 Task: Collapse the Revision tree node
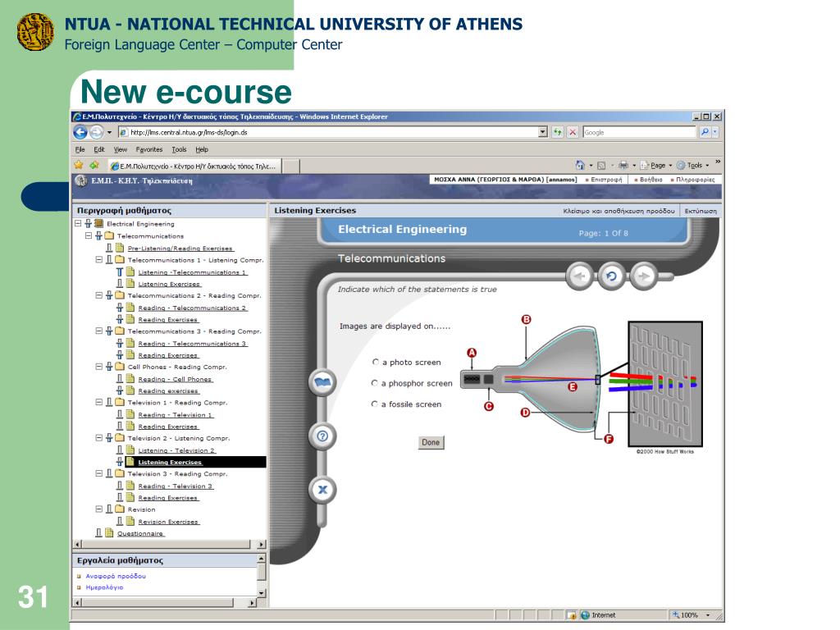coord(99,509)
